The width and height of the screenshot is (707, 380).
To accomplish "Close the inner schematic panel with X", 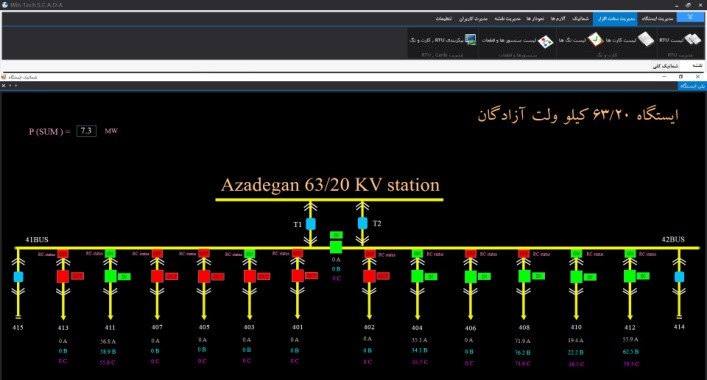I will click(x=4, y=85).
